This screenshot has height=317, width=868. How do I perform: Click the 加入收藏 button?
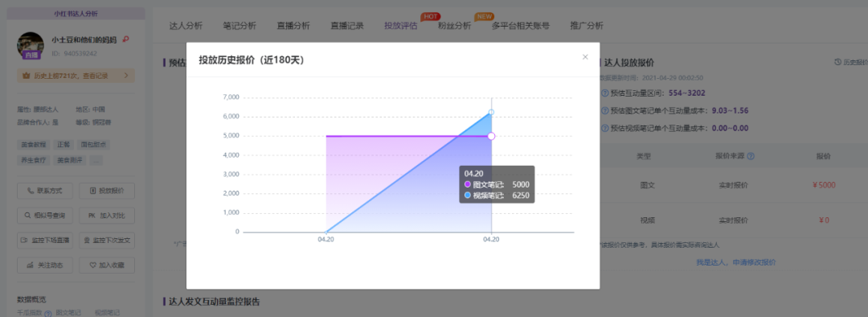click(x=107, y=266)
